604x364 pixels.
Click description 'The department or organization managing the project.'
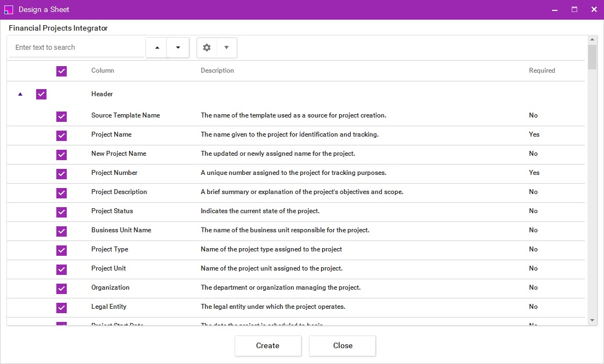[281, 287]
